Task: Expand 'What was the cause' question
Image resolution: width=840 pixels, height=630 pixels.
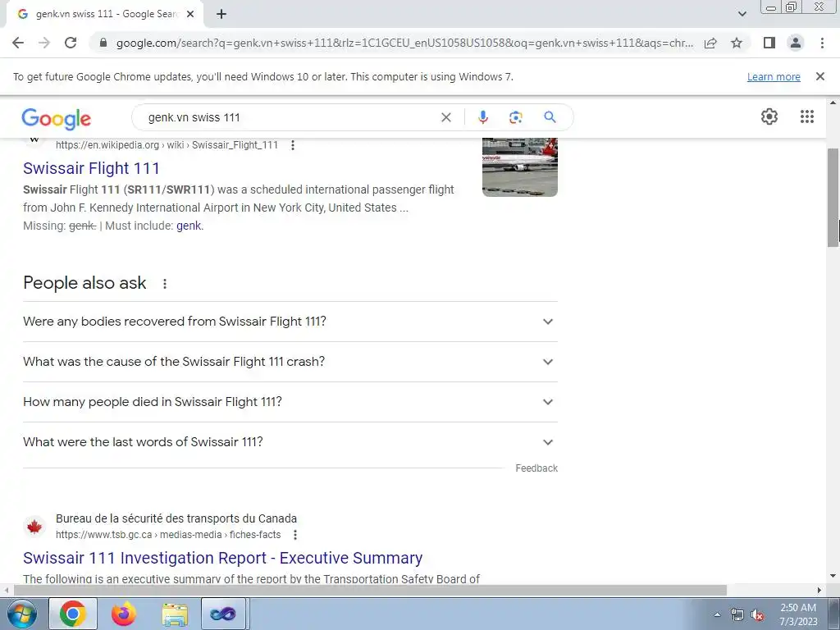Action: [290, 362]
